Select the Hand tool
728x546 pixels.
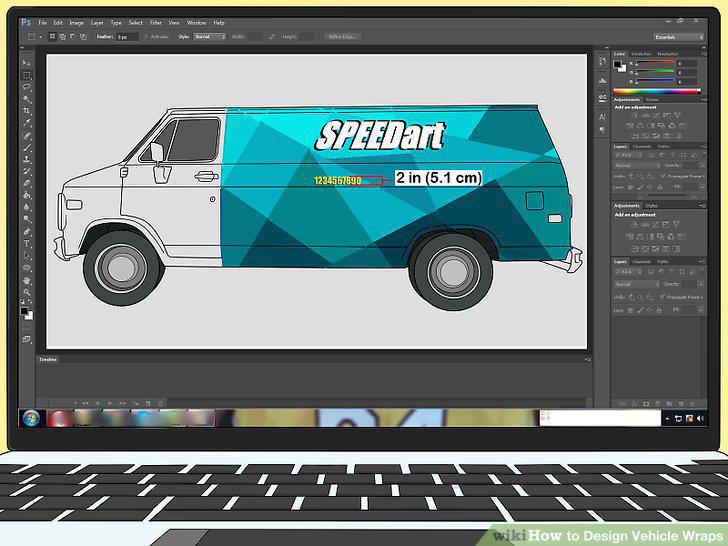26,280
